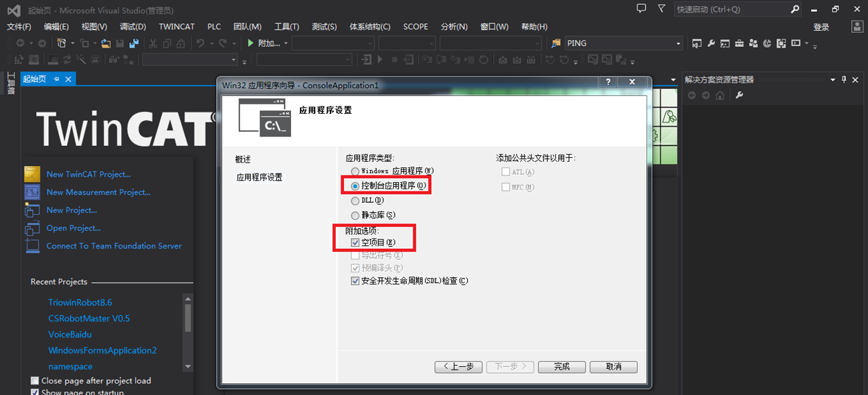Click the New Project toolbar icon

(62, 44)
